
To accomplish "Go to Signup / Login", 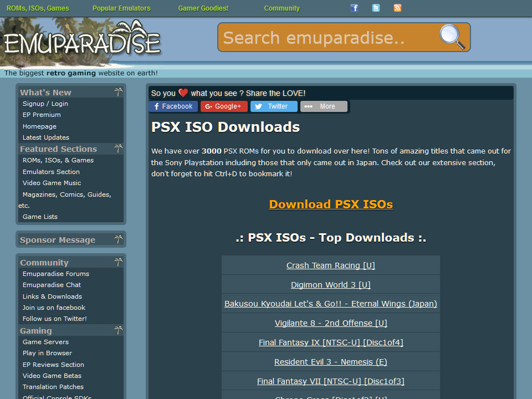I will click(x=45, y=104).
